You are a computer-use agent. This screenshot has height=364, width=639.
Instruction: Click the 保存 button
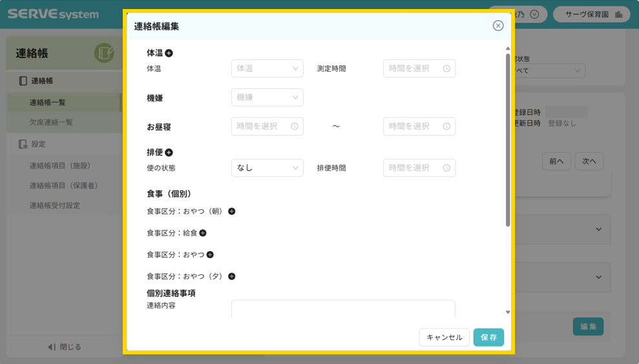[x=488, y=338]
